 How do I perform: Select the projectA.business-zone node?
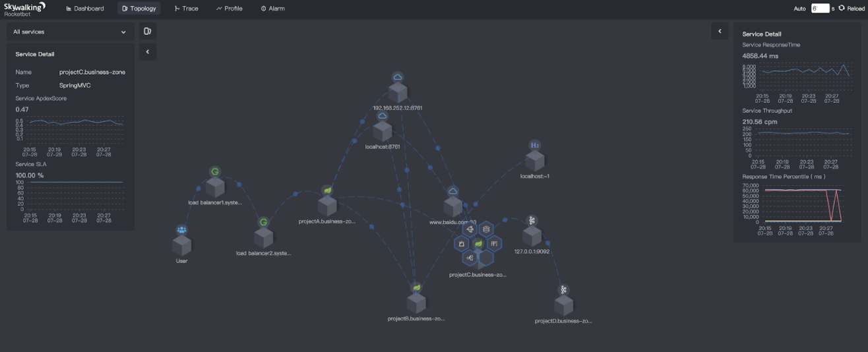click(327, 205)
